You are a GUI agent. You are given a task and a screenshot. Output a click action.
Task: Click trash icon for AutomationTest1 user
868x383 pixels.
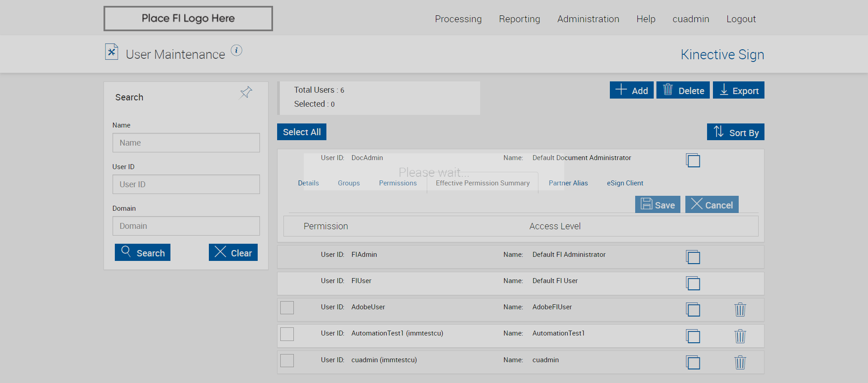[740, 336]
